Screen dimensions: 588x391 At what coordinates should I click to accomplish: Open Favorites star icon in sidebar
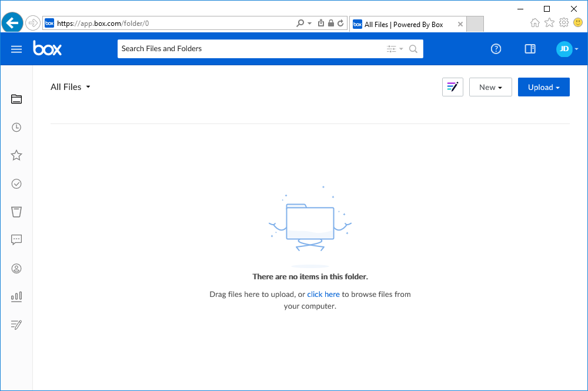click(x=16, y=155)
